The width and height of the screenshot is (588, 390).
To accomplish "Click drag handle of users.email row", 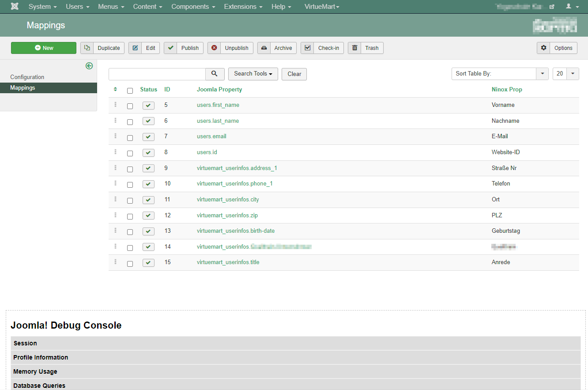I will click(115, 136).
